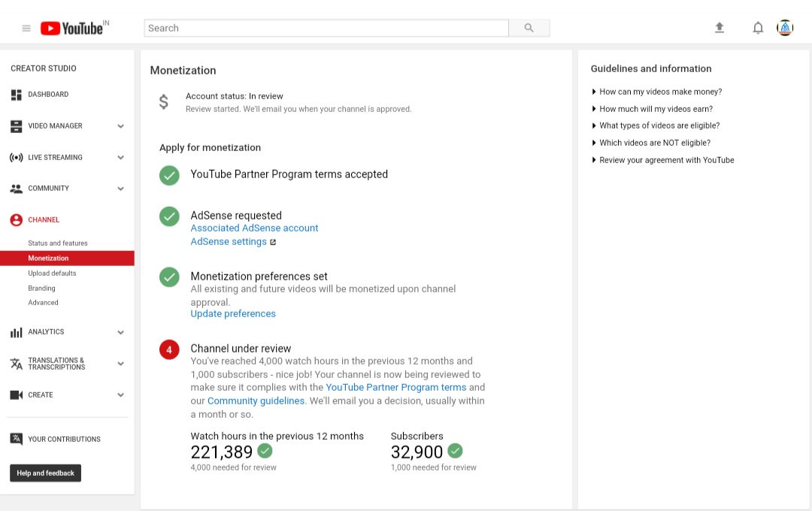
Task: Click the Help and feedback button
Action: 46,473
